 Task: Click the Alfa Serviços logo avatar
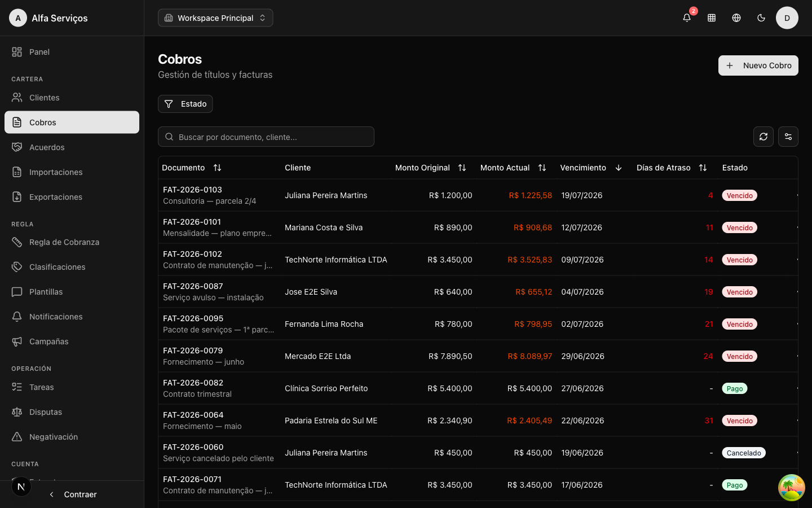[x=18, y=17]
